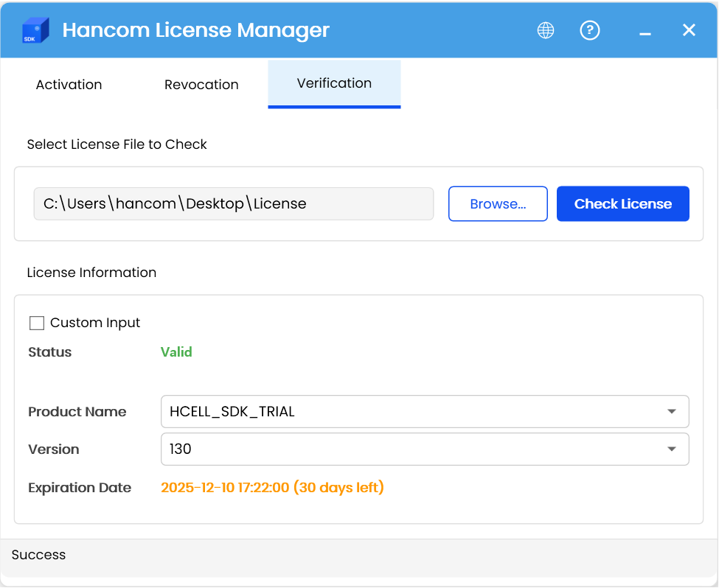Image resolution: width=719 pixels, height=588 pixels.
Task: Click the Hancom License Manager title text
Action: [195, 30]
